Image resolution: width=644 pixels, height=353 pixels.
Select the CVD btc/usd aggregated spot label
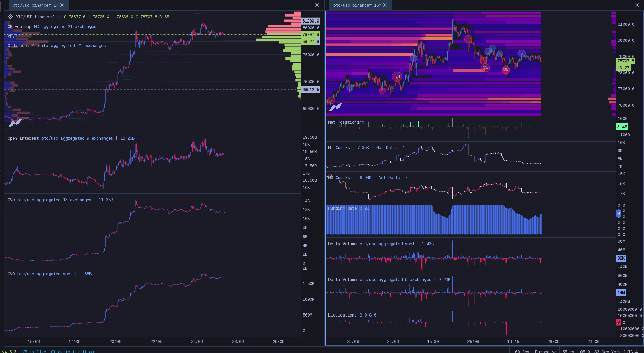click(x=50, y=274)
